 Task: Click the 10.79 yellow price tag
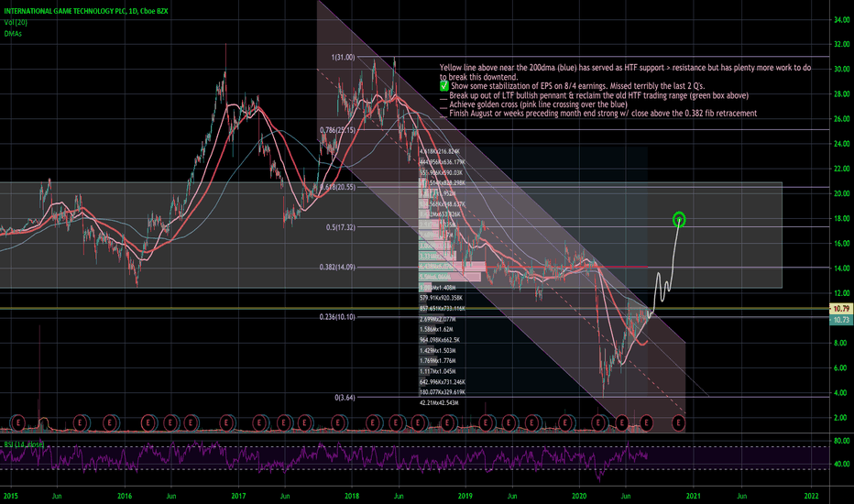coord(841,309)
